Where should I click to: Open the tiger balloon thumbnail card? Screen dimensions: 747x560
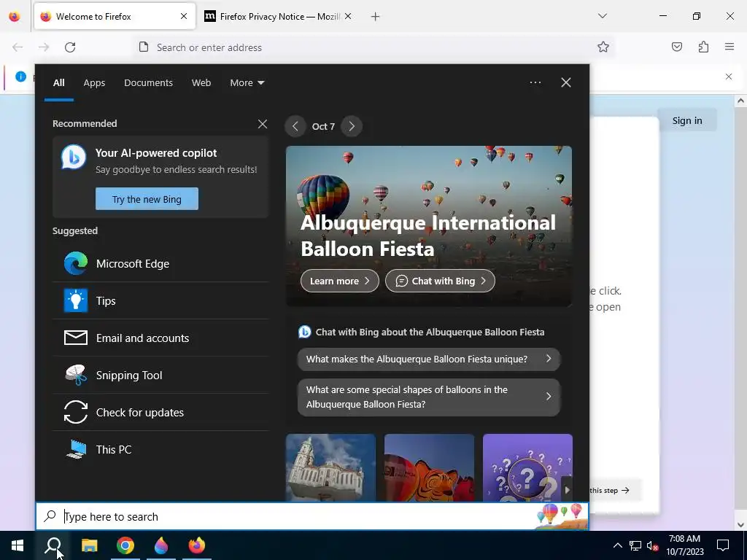pos(429,467)
